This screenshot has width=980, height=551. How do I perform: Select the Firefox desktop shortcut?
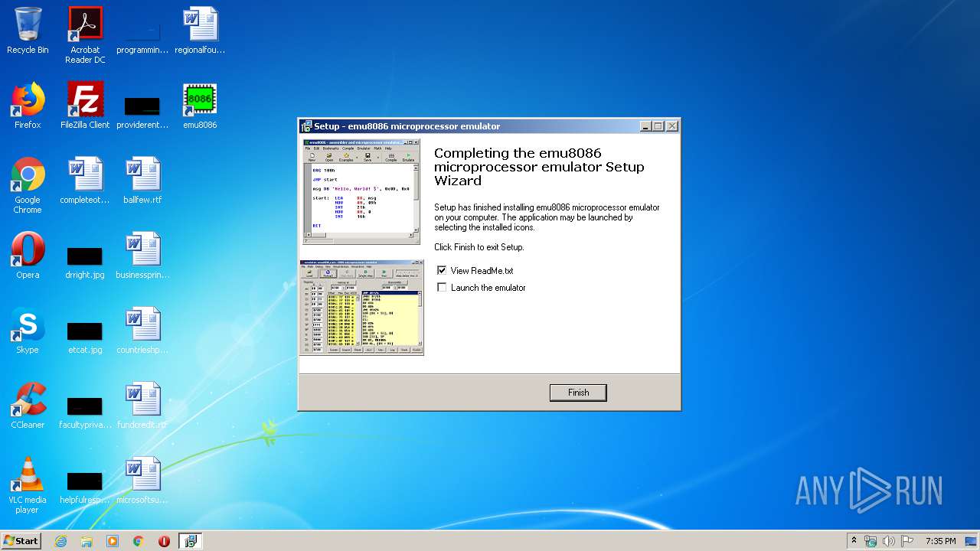pyautogui.click(x=28, y=106)
